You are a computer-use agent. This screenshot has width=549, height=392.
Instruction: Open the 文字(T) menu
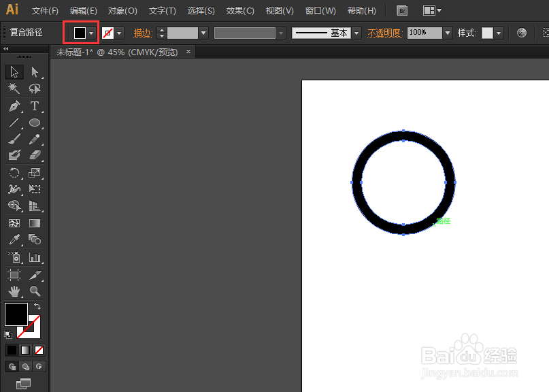[163, 11]
